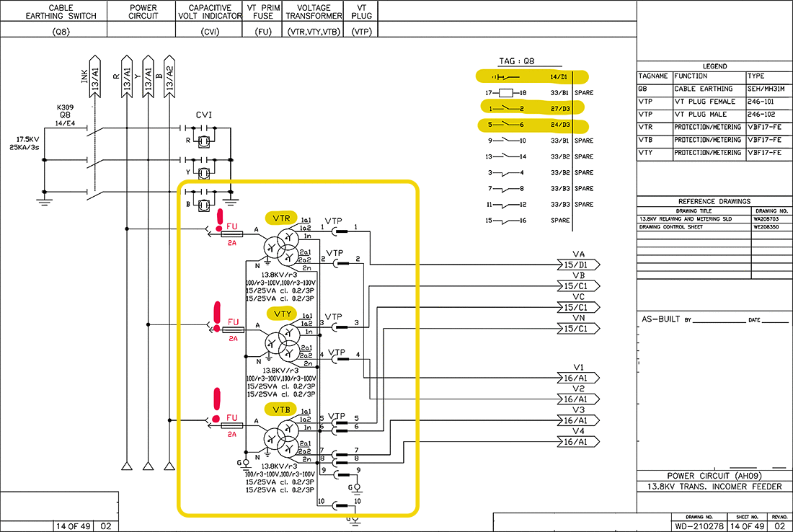Click the '14/D1' cross-reference in tag list
The image size is (793, 532).
point(559,77)
